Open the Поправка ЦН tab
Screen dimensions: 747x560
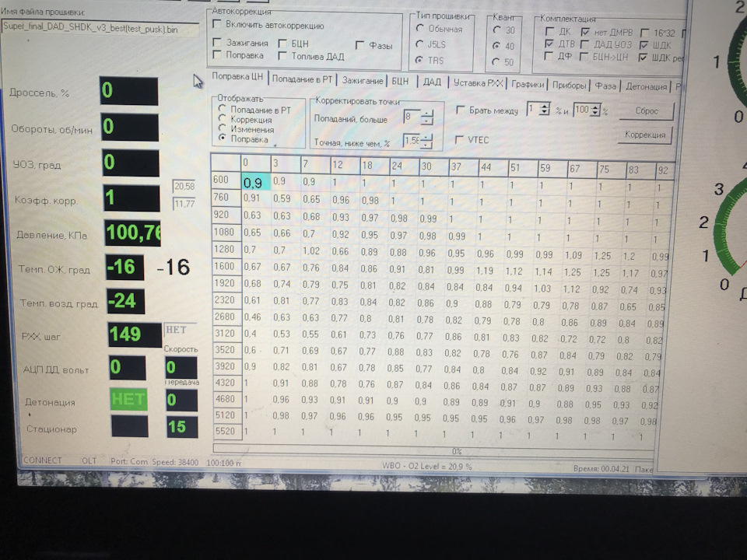pos(237,76)
